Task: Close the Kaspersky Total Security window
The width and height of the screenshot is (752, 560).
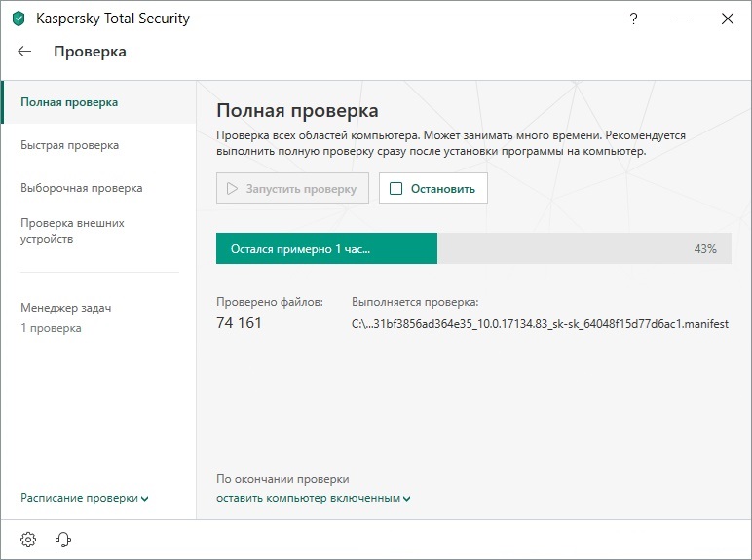Action: [x=727, y=19]
